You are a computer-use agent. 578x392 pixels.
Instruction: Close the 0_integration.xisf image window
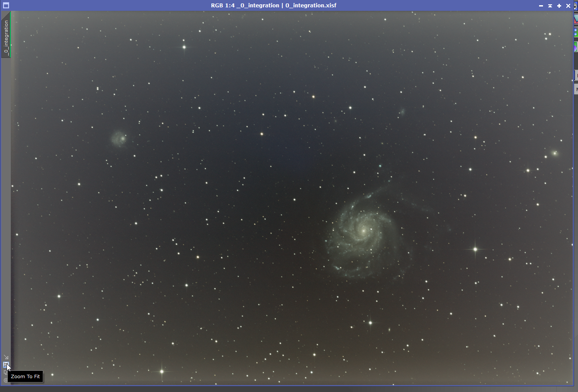(x=568, y=6)
